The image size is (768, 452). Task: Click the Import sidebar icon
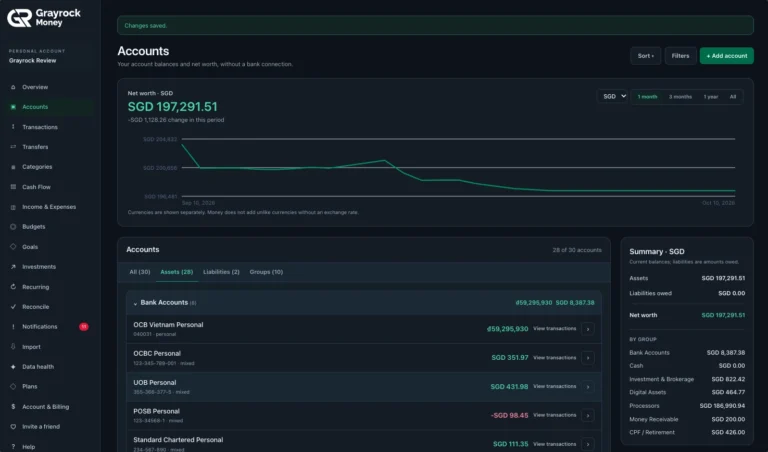(13, 347)
